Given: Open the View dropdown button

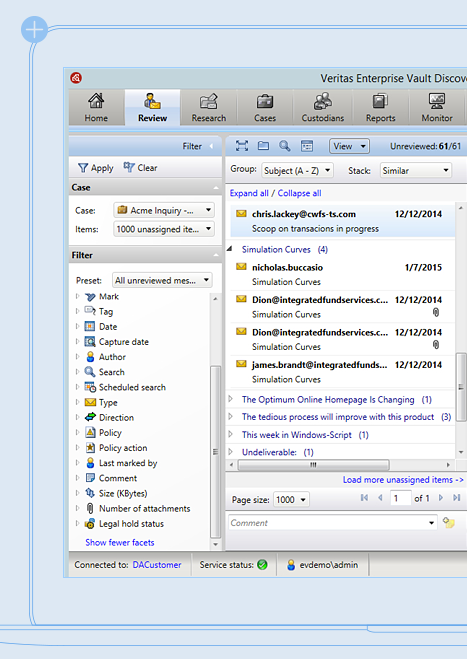Looking at the screenshot, I should click(349, 146).
